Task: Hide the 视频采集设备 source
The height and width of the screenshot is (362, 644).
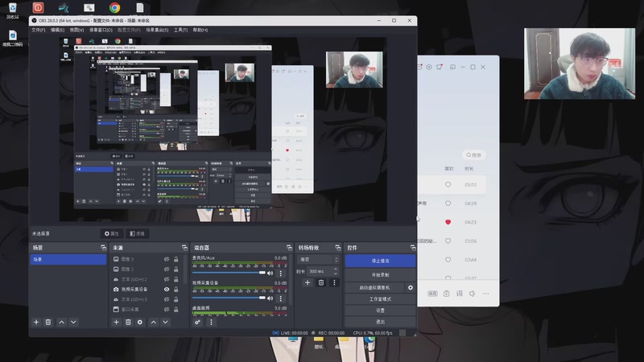Action: pos(167,290)
